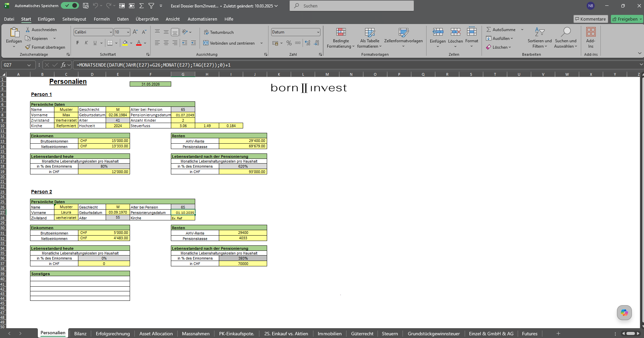Image resolution: width=644 pixels, height=338 pixels.
Task: Open Als Tabelle formatieren
Action: click(369, 38)
